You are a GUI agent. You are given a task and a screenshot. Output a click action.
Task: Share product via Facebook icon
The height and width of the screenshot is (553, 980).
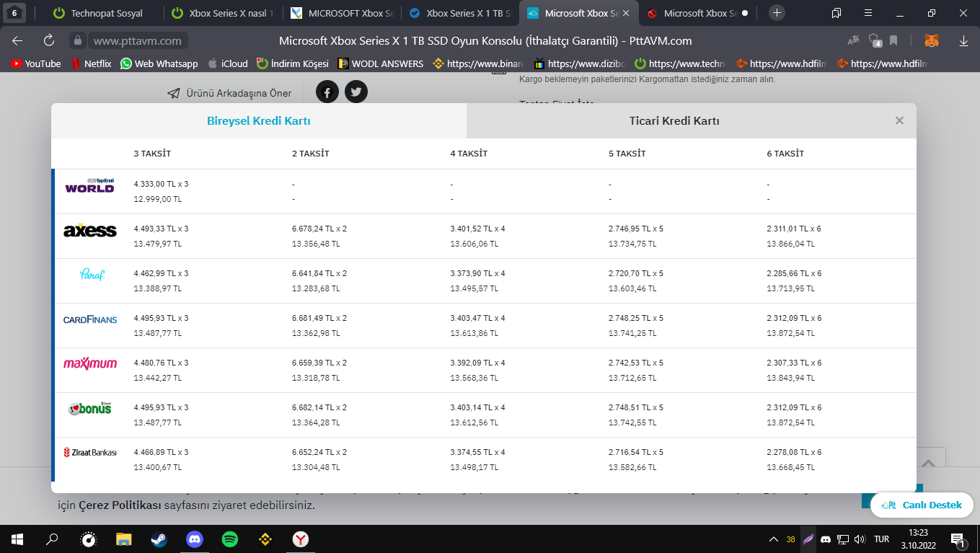(x=327, y=92)
